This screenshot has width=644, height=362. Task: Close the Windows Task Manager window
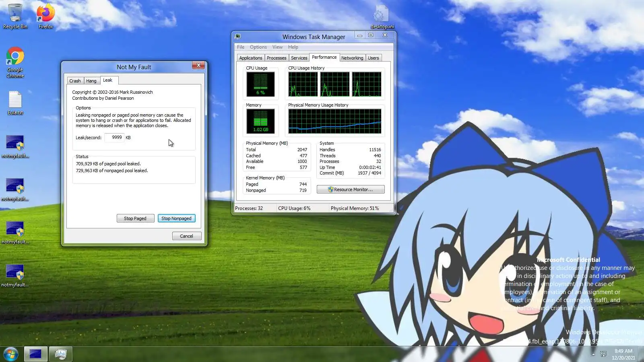(x=385, y=35)
